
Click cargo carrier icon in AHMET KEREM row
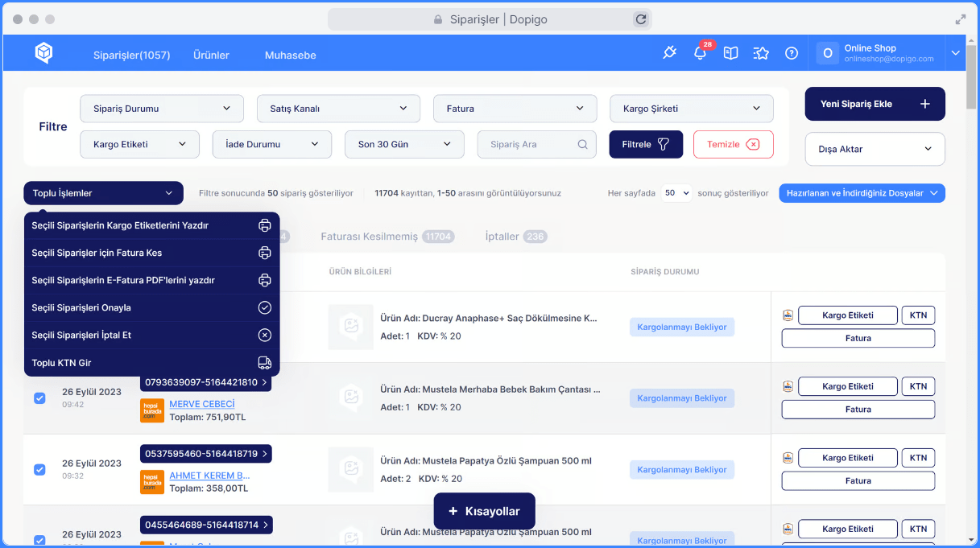tap(788, 458)
